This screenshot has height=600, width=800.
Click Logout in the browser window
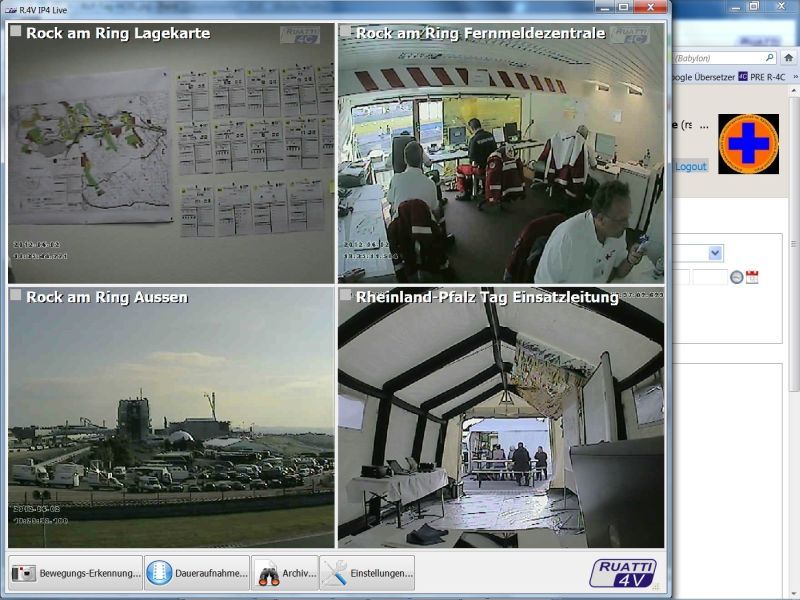(691, 166)
